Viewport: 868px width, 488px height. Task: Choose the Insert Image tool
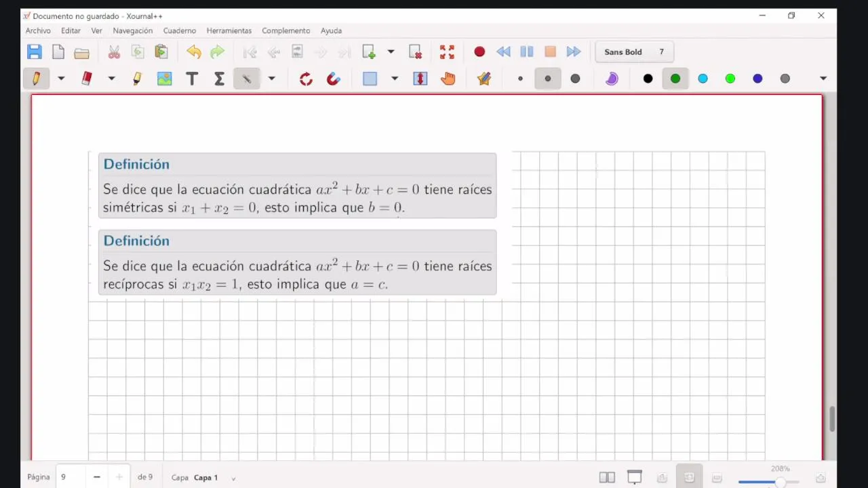point(165,79)
